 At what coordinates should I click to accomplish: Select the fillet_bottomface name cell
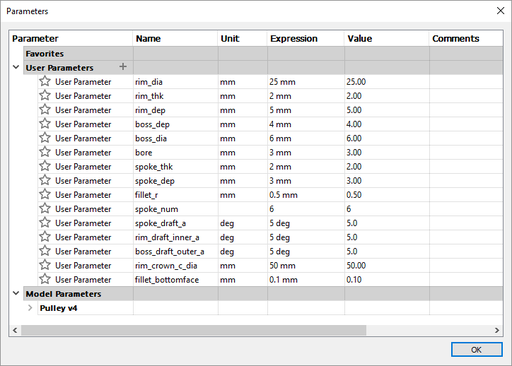tap(176, 280)
